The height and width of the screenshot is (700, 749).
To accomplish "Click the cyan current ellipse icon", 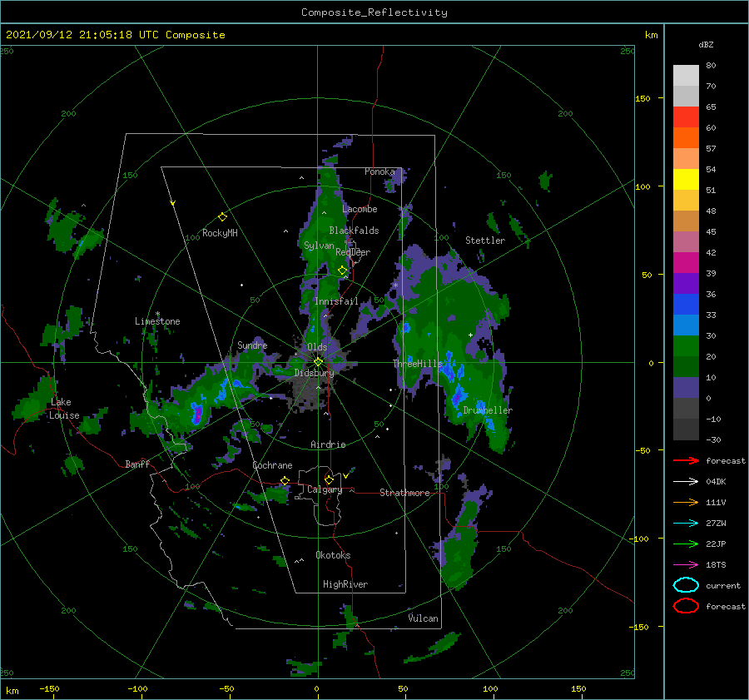I will click(686, 585).
